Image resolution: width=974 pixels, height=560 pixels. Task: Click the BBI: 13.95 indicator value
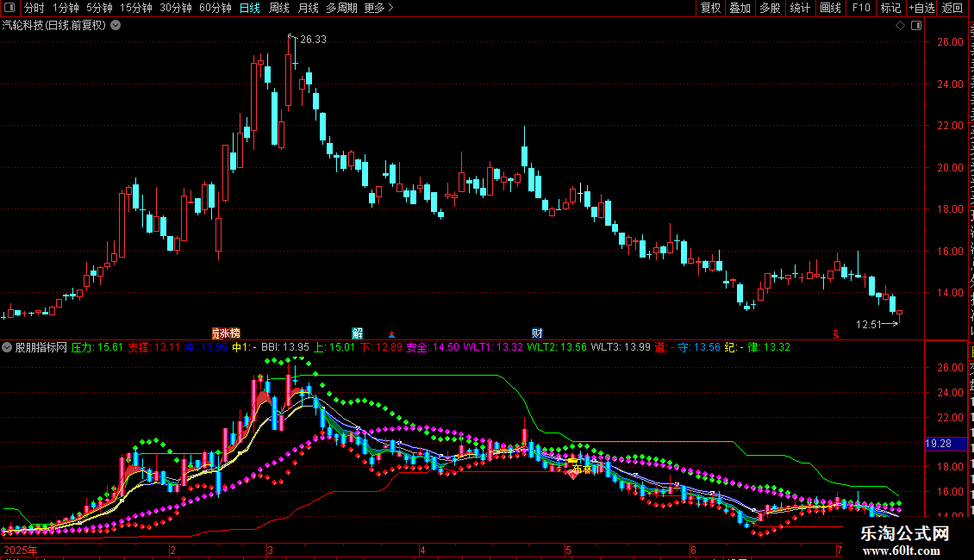[285, 348]
